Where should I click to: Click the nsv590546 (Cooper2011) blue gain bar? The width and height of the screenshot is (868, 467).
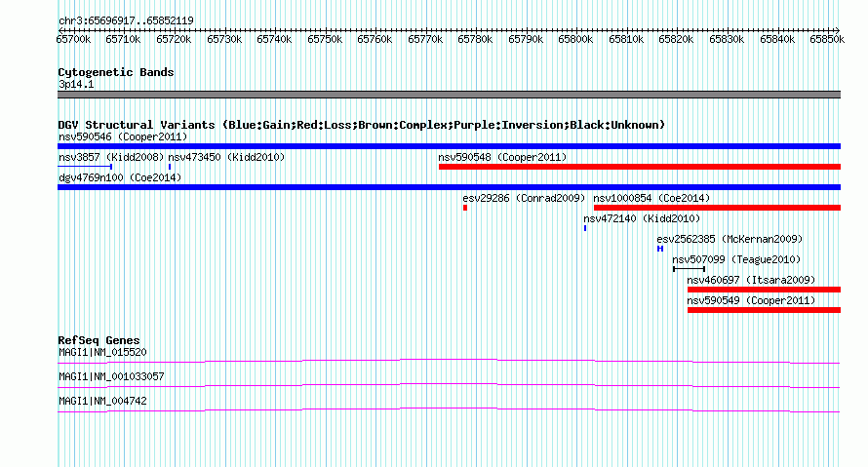pyautogui.click(x=449, y=146)
